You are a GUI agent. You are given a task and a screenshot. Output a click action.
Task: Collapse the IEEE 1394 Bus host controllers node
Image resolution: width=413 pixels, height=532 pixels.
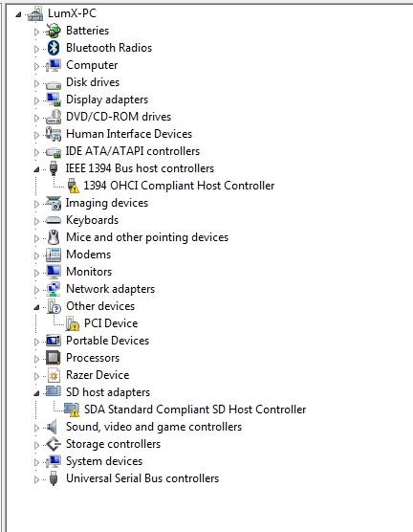36,169
